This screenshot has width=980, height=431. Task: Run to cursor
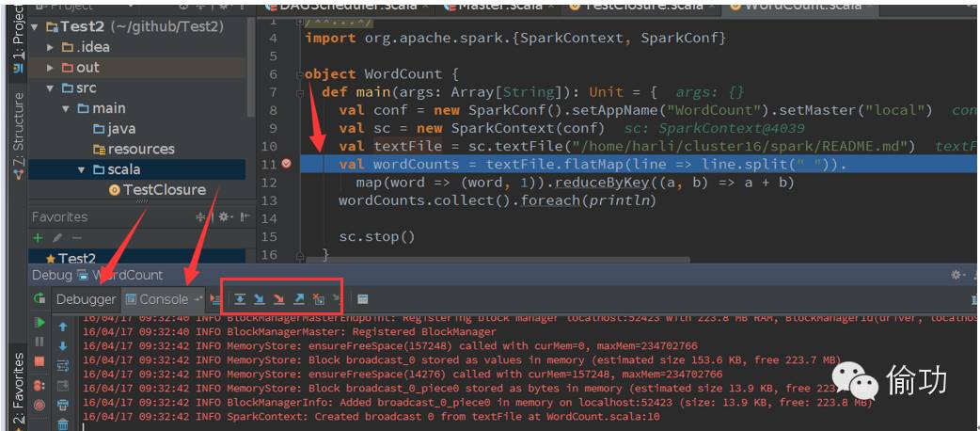[x=337, y=299]
